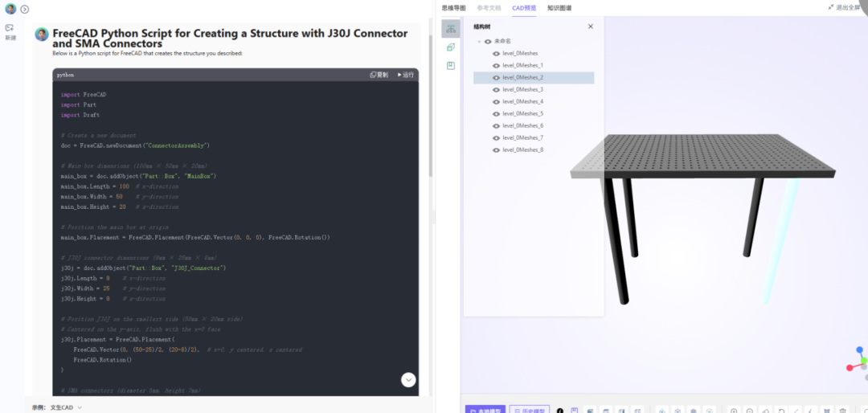
Task: Click code line 'import FreeCAD'
Action: tap(84, 95)
